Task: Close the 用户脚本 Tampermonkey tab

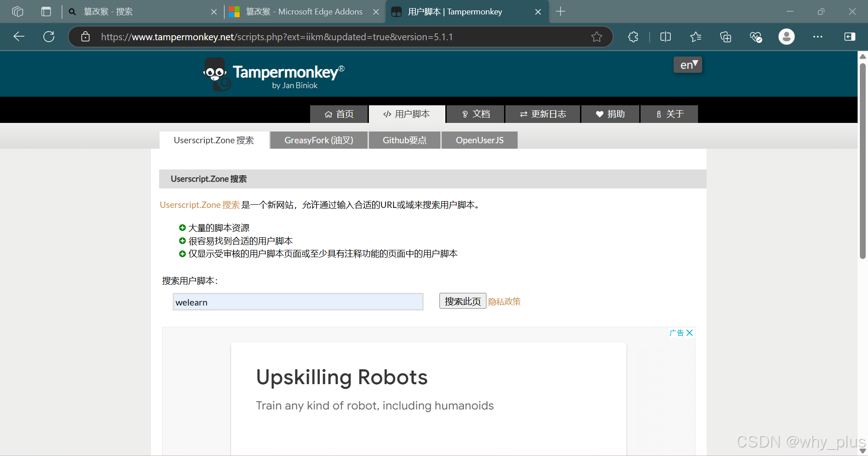Action: point(538,12)
